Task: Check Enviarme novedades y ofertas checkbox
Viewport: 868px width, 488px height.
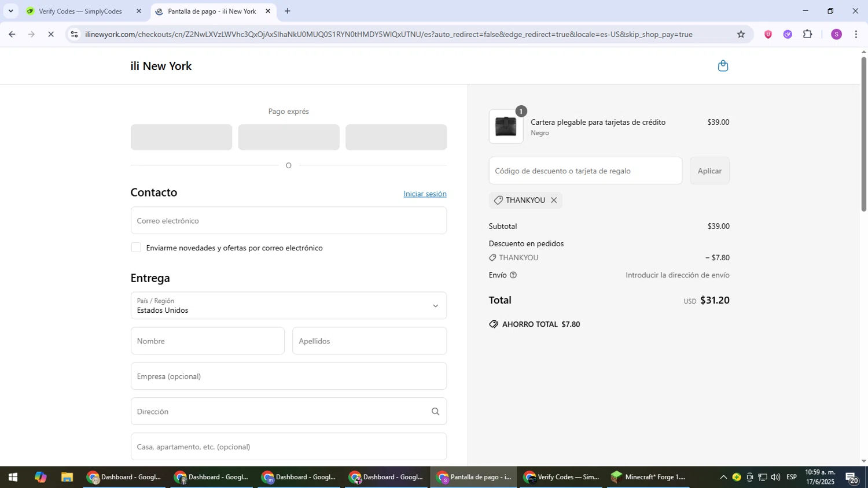Action: [136, 247]
